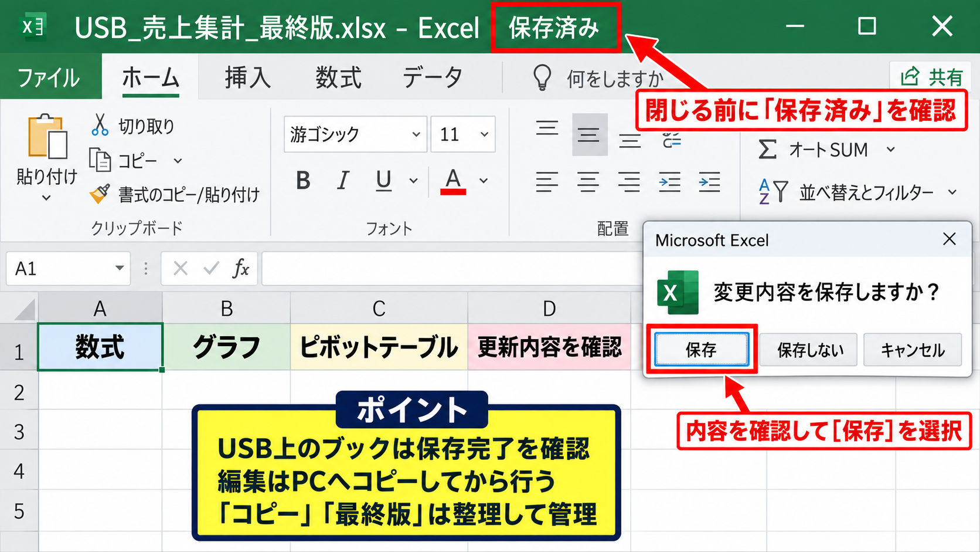Switch to the 数式 ribbon tab
The width and height of the screenshot is (980, 552).
(x=339, y=77)
